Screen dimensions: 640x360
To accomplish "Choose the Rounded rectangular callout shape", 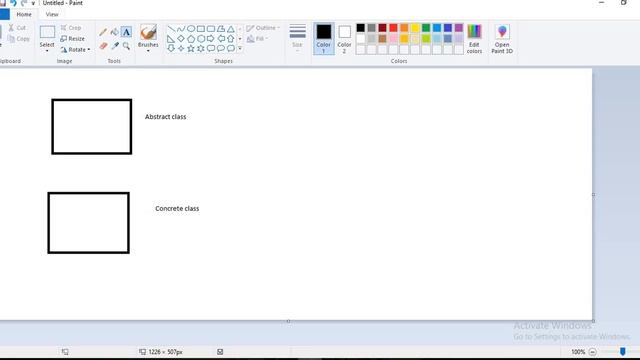I will coord(211,49).
